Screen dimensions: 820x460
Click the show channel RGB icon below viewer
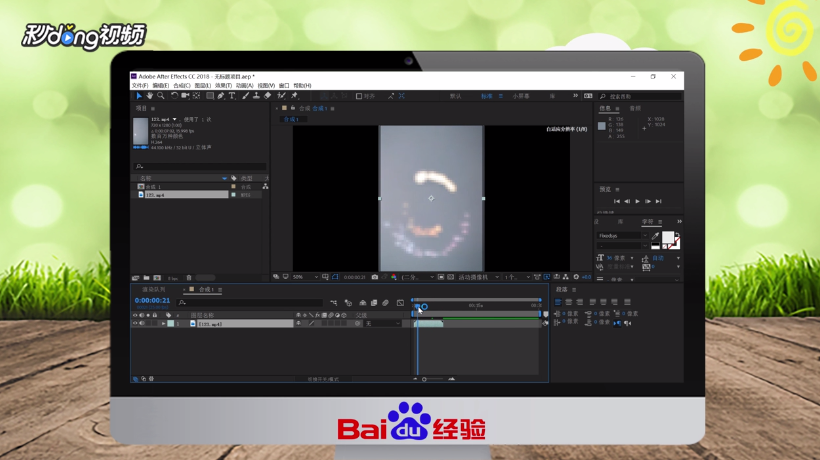(x=394, y=277)
